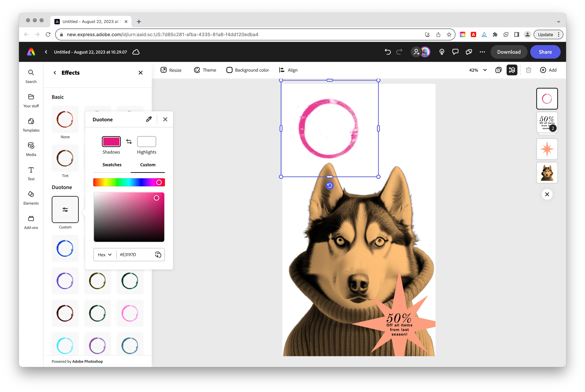Toggle the grid layers view button
Viewport: 585px width, 392px height.
click(x=512, y=70)
